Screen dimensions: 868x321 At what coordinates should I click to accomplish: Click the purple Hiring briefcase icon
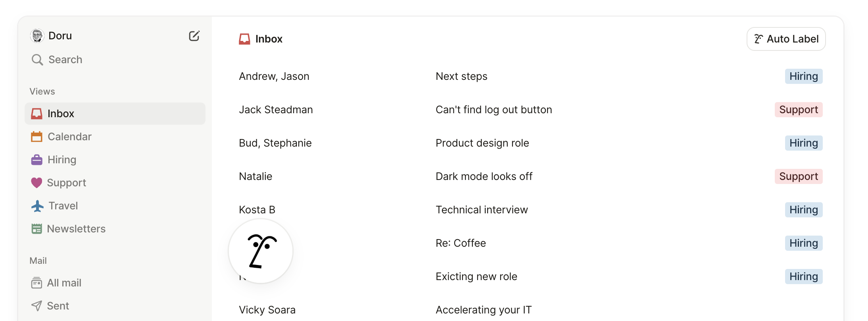pyautogui.click(x=36, y=160)
